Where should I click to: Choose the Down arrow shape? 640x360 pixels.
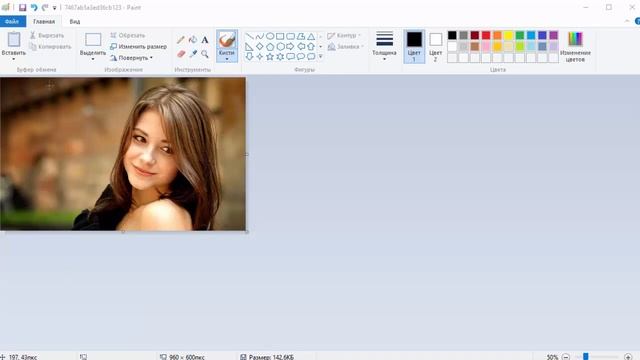click(x=249, y=57)
